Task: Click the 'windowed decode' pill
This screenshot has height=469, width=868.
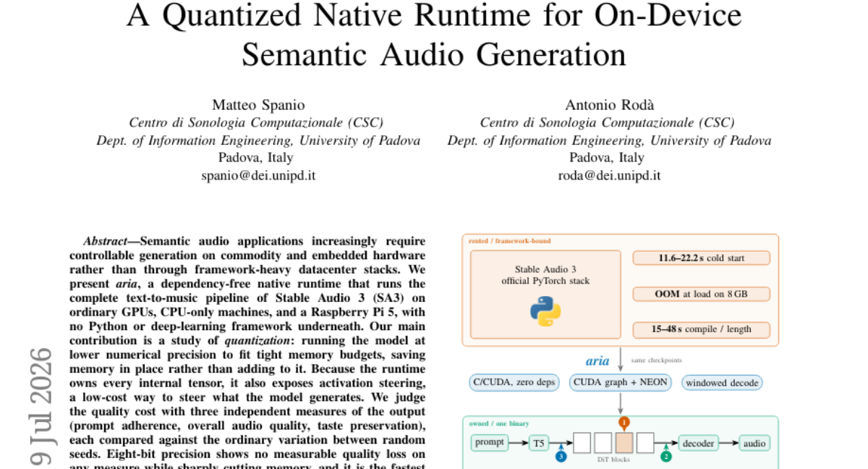Action: click(722, 382)
